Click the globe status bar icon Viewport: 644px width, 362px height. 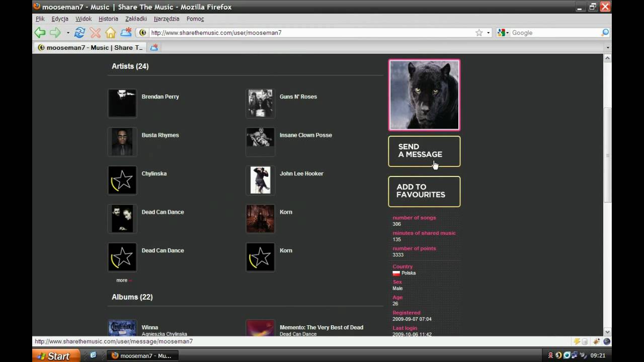tap(606, 341)
